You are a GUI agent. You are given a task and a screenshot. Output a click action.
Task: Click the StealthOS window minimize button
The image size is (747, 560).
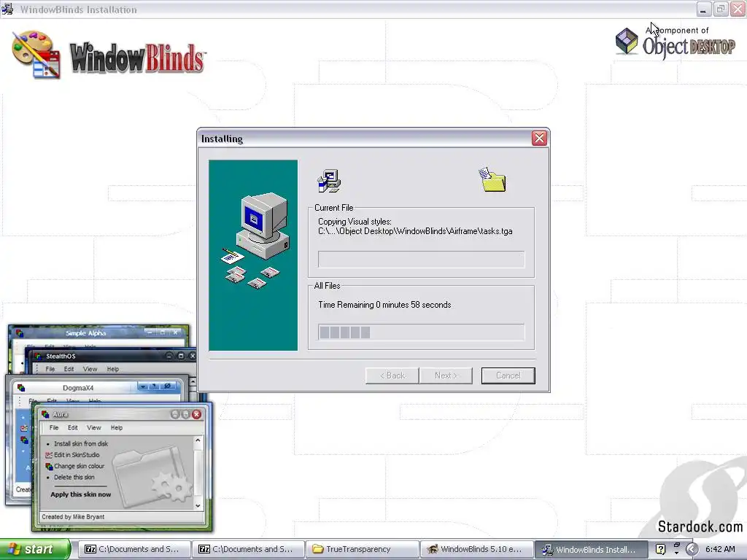tap(169, 356)
